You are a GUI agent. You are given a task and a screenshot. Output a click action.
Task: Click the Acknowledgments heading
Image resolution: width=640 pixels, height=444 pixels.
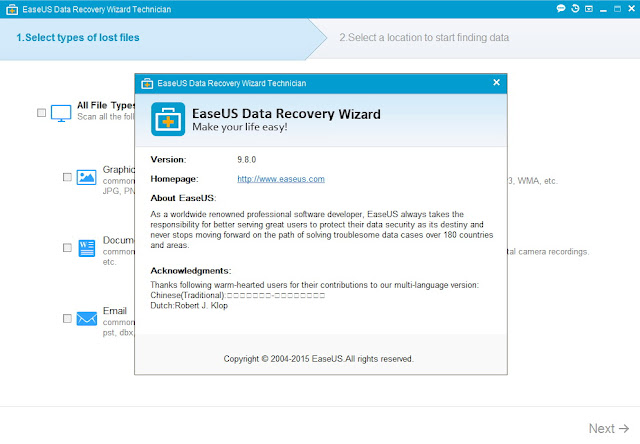[x=191, y=271]
